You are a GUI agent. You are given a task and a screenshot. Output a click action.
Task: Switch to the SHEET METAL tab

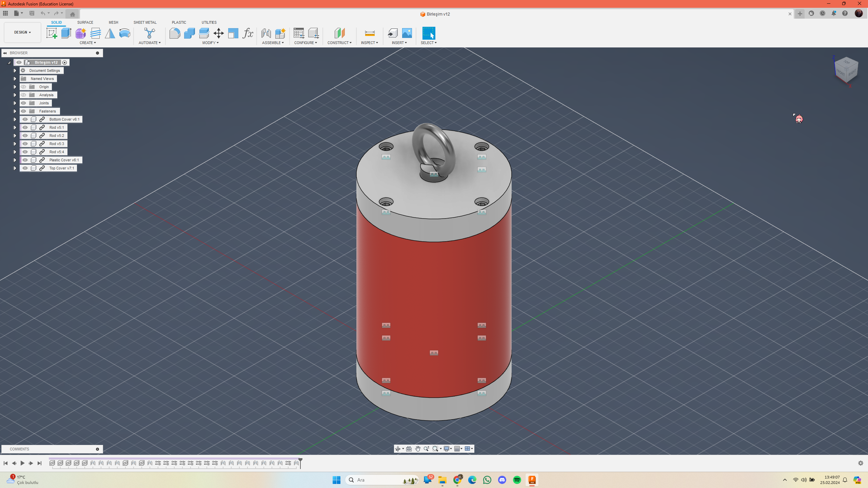point(145,22)
